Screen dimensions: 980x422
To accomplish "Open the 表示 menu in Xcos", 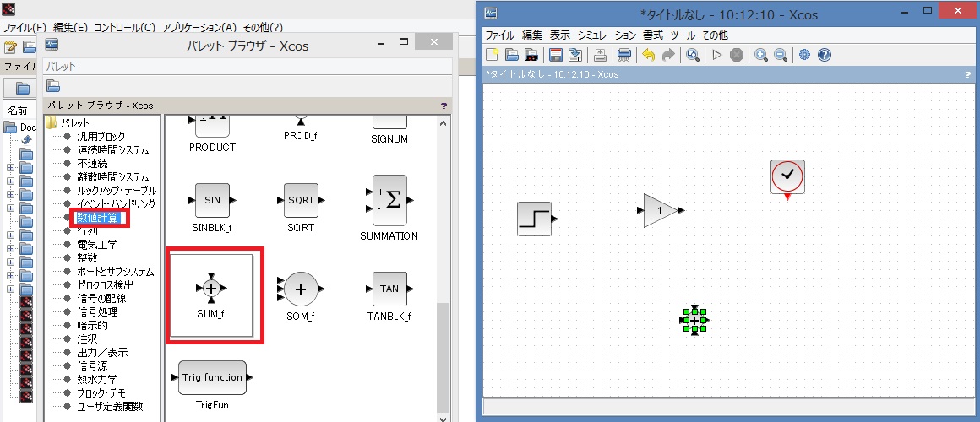I will pyautogui.click(x=560, y=35).
